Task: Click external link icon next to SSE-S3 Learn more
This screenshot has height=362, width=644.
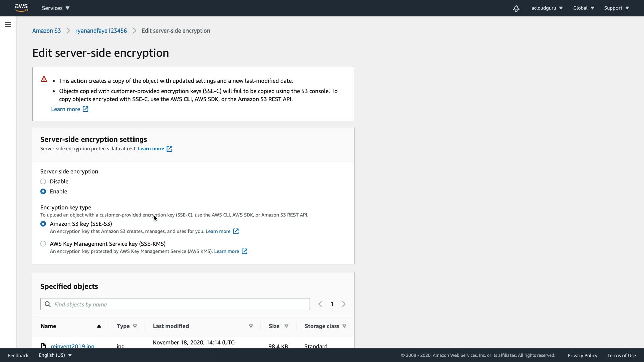Action: point(236,231)
